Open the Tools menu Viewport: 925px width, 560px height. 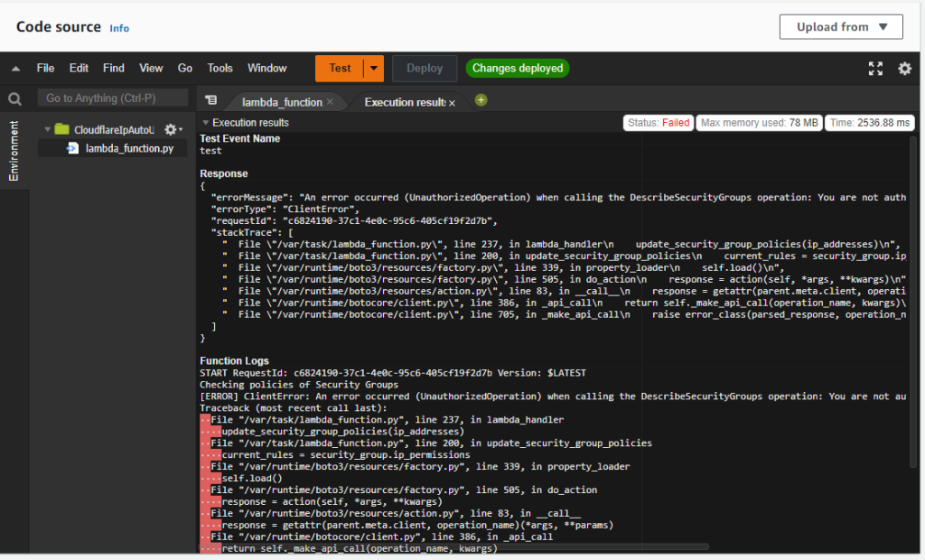coord(220,69)
